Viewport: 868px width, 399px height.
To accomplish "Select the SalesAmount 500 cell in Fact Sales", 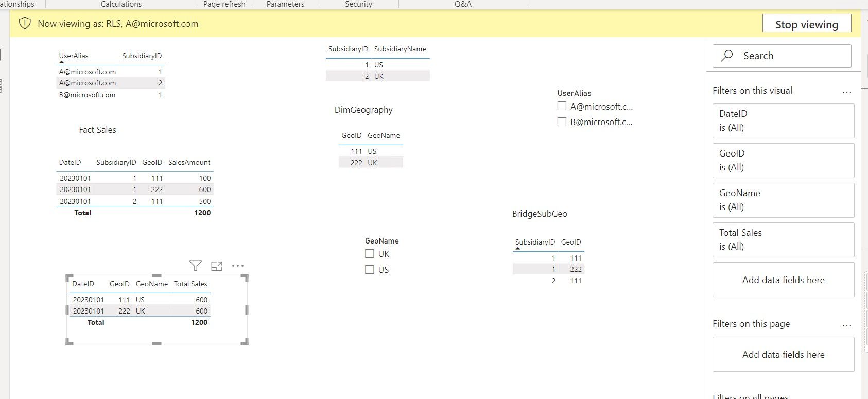I will [205, 201].
